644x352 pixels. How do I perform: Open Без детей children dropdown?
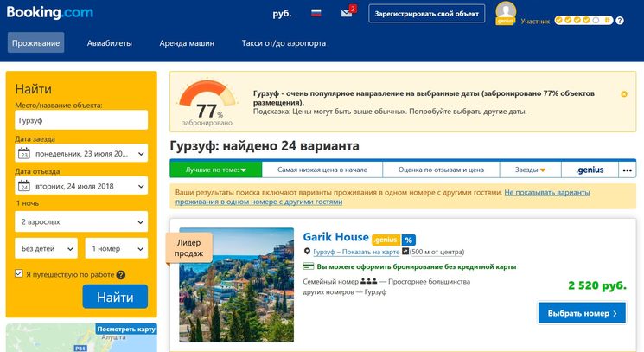(x=46, y=248)
